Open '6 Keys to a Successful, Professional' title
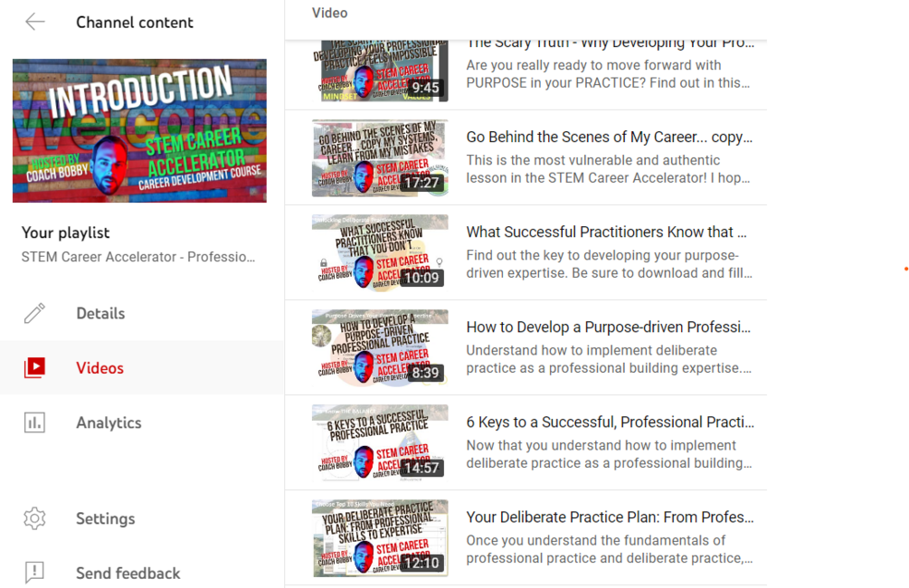The width and height of the screenshot is (909, 588). [610, 422]
